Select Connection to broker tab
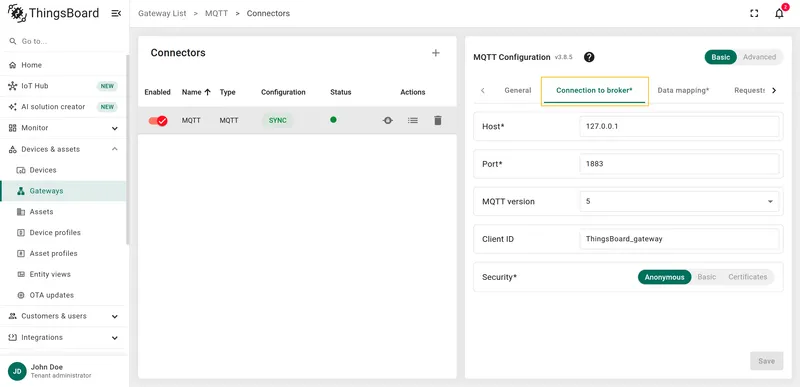800x387 pixels. pos(594,91)
